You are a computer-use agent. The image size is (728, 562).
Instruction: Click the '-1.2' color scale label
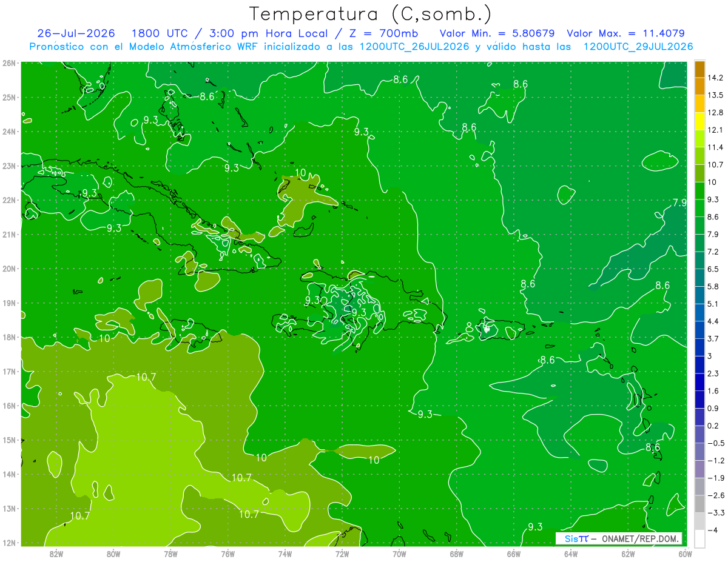[x=715, y=461]
